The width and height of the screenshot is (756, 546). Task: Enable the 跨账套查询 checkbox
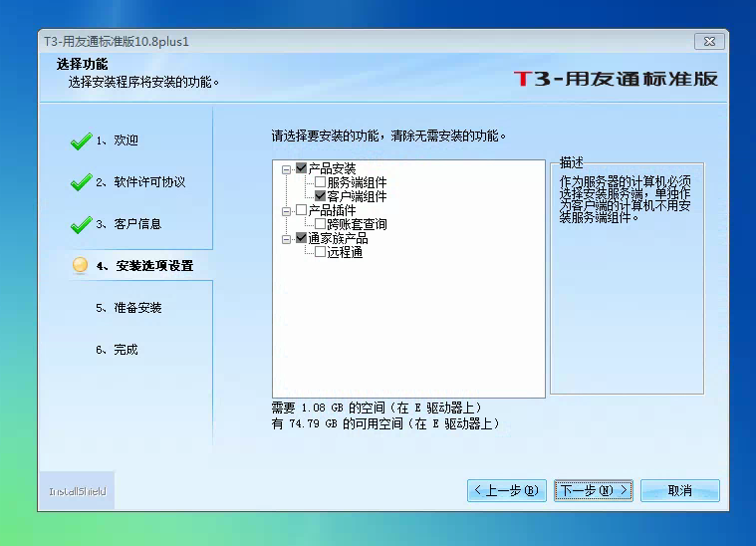click(x=320, y=224)
